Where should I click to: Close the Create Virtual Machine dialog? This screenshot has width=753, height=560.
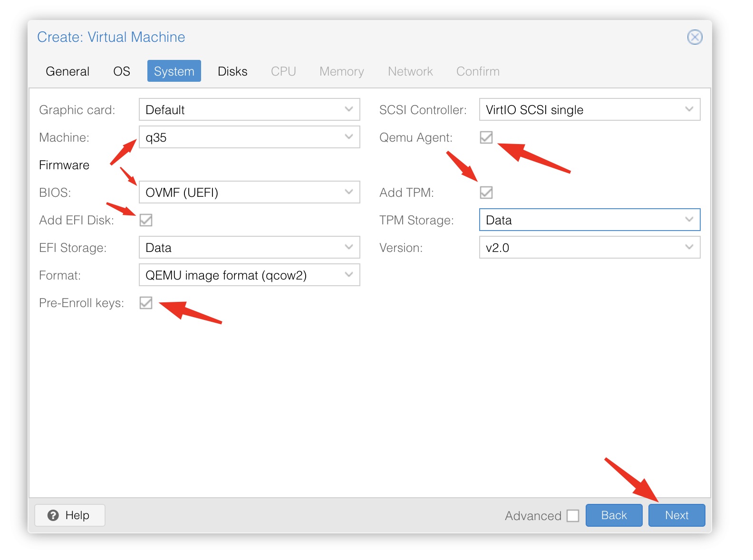pos(695,37)
